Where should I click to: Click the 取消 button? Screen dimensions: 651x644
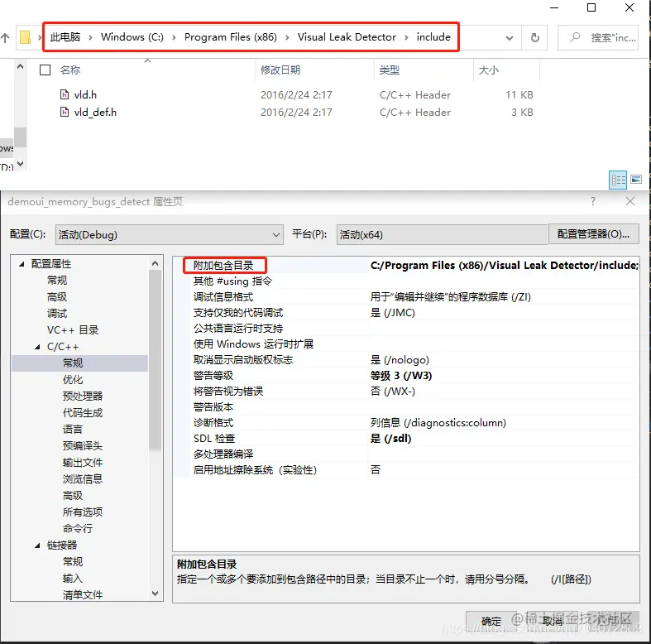coord(553,622)
